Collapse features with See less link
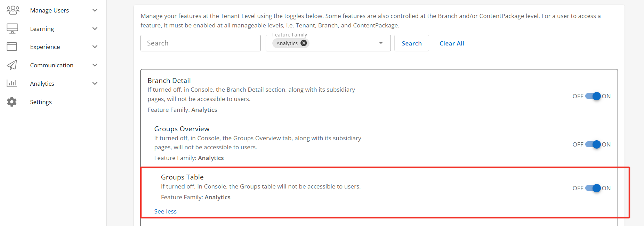 [166, 211]
